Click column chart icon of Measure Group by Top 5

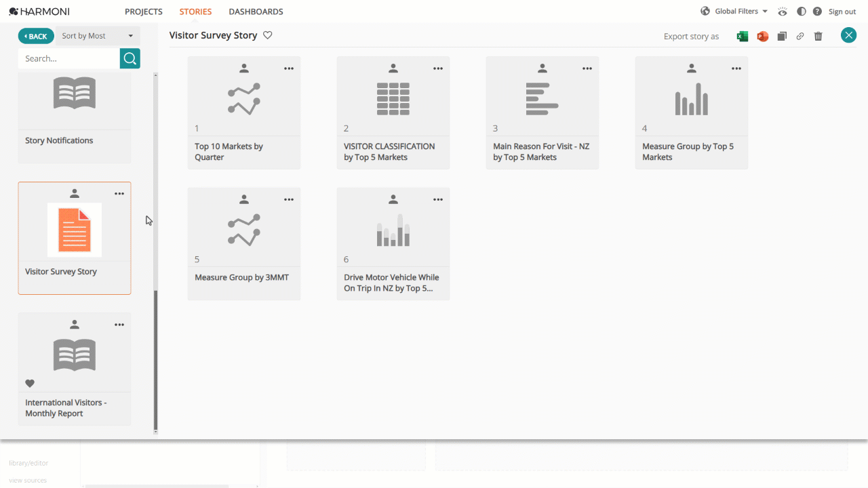pos(692,99)
